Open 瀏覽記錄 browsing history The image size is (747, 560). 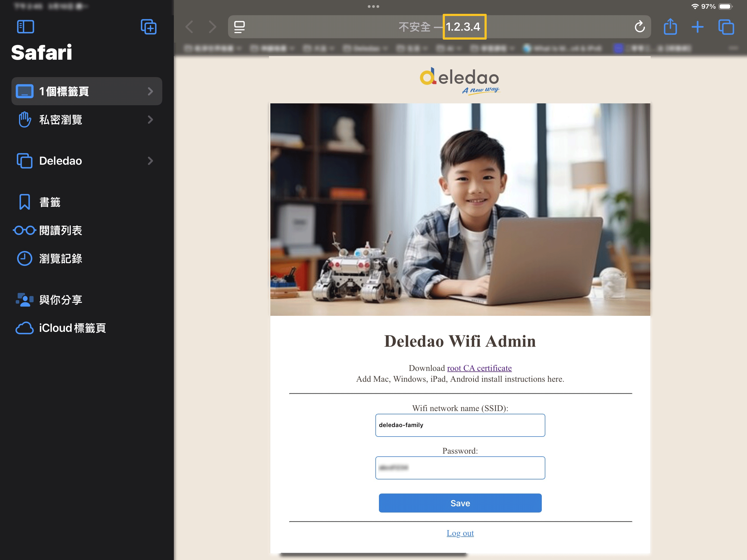tap(87, 259)
